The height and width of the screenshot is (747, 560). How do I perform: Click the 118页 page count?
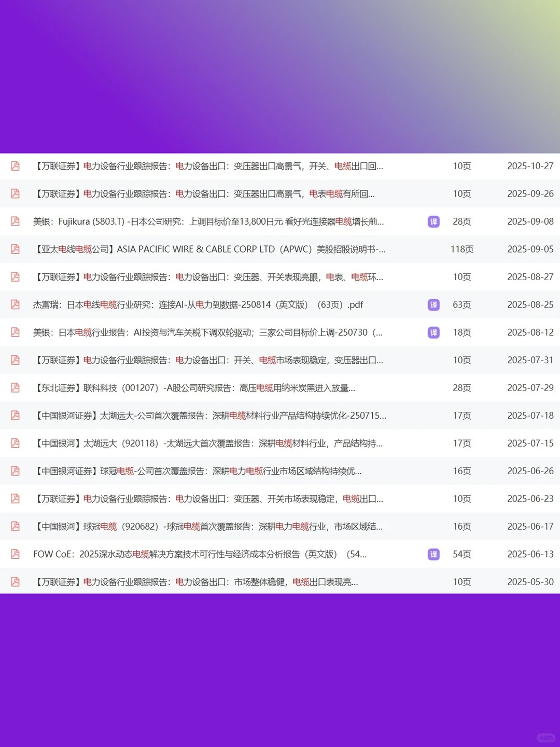click(x=462, y=249)
